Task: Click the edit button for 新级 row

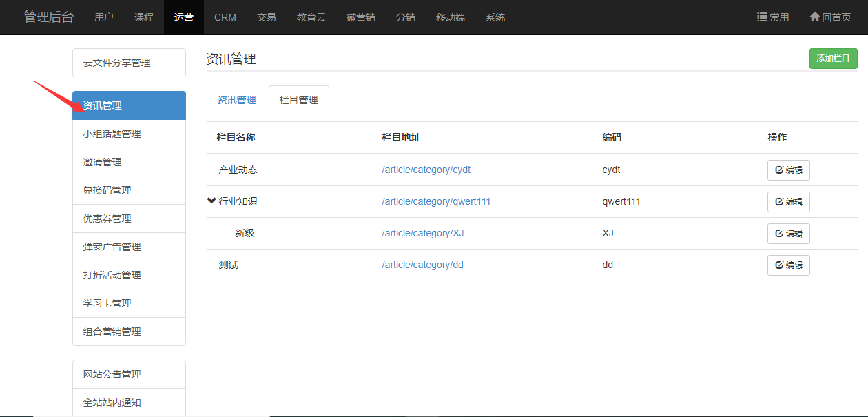Action: (x=788, y=234)
